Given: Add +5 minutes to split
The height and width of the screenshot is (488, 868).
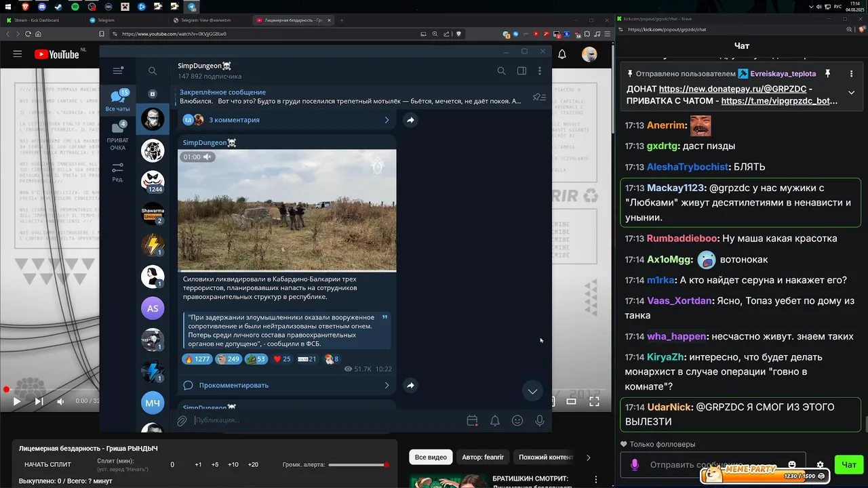Looking at the screenshot, I should coord(215,464).
